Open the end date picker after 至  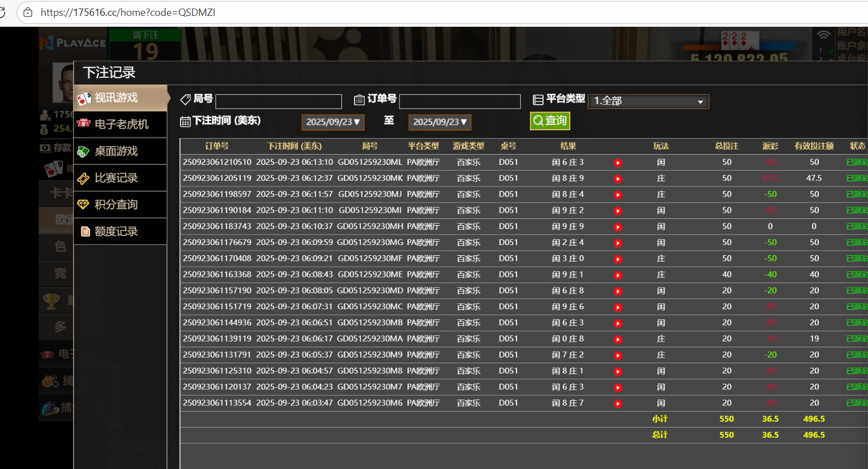[440, 122]
